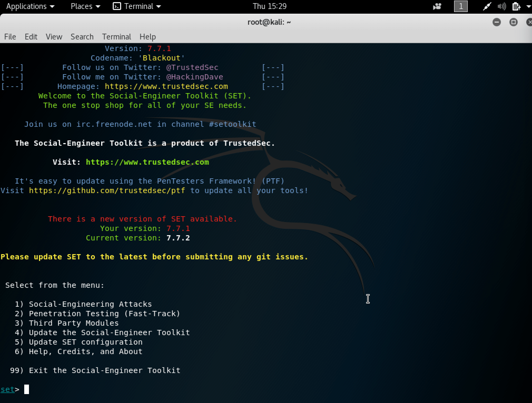Click the screen recorder camera icon
The image size is (532, 403).
pyautogui.click(x=437, y=6)
